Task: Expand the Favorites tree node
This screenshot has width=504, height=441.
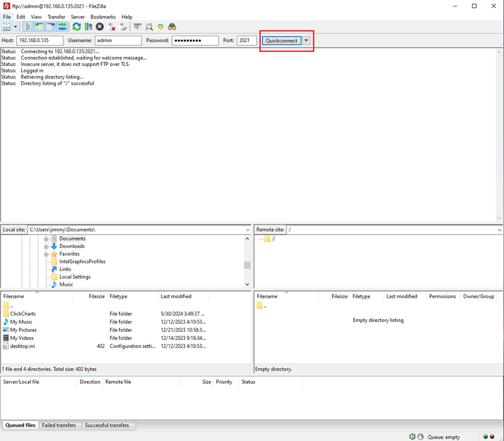Action: click(x=46, y=254)
